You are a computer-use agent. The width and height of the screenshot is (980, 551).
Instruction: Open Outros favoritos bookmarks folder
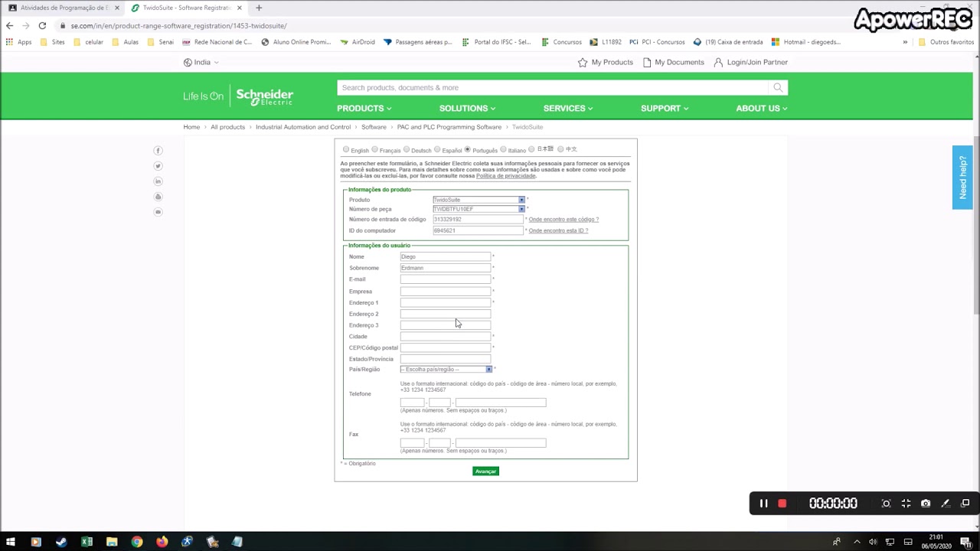[946, 42]
